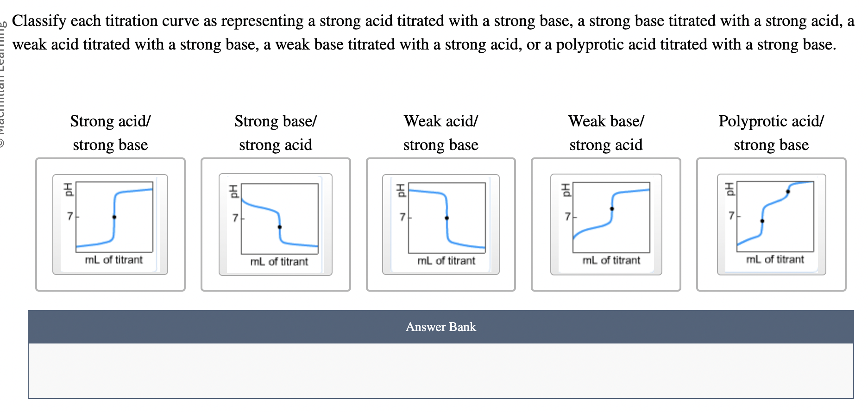This screenshot has width=868, height=412.
Task: Click inside the Polyprotic acid/strong base drop zone
Action: coord(771,224)
